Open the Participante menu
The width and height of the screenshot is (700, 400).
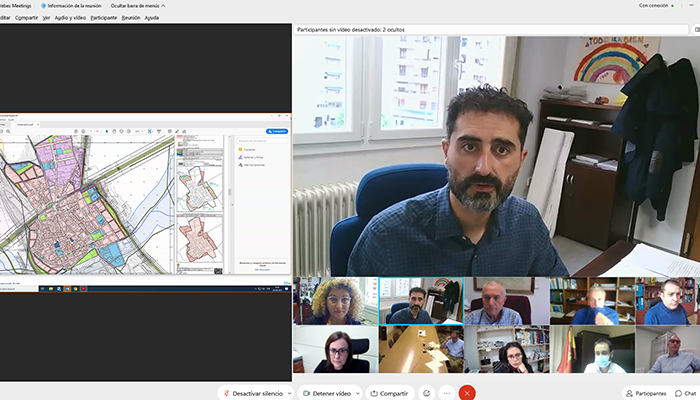click(x=103, y=18)
